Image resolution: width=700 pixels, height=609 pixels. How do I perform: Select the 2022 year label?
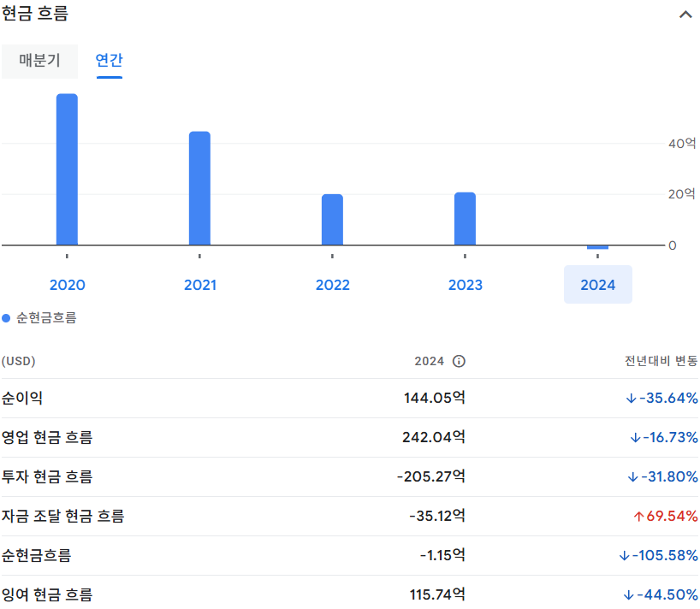click(333, 285)
